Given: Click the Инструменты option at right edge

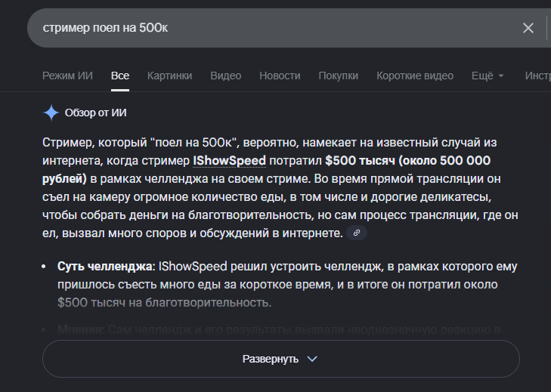Looking at the screenshot, I should [537, 76].
